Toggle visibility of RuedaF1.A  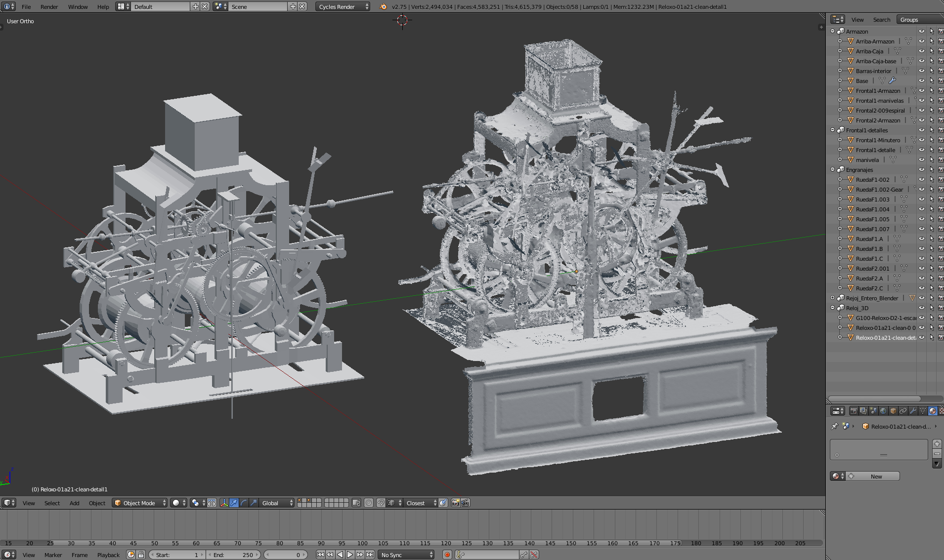[921, 239]
